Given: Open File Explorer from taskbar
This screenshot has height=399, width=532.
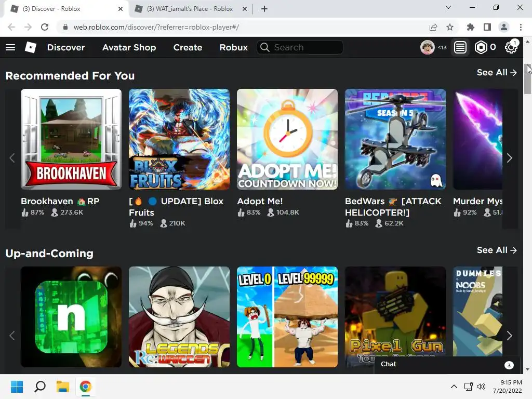Looking at the screenshot, I should click(63, 387).
